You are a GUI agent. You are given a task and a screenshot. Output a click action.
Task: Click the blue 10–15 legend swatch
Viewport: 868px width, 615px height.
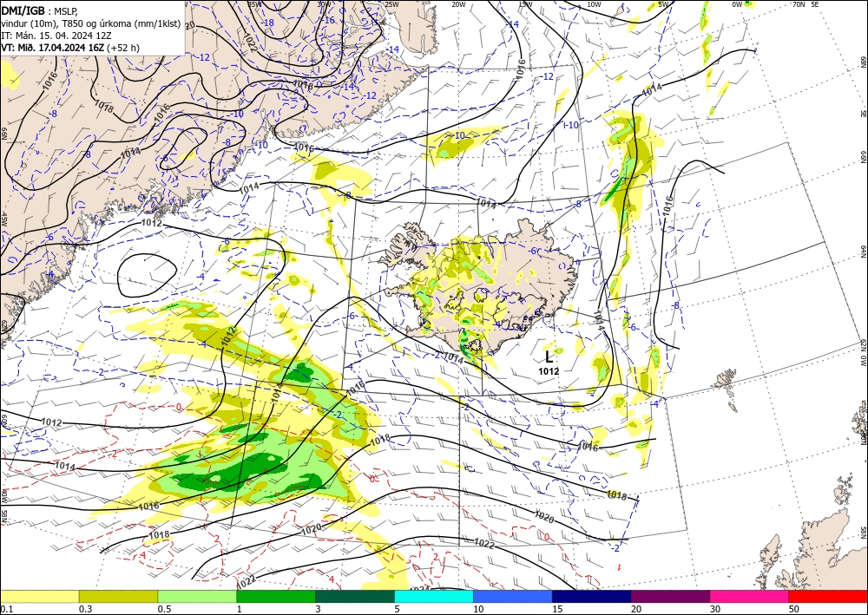513,596
